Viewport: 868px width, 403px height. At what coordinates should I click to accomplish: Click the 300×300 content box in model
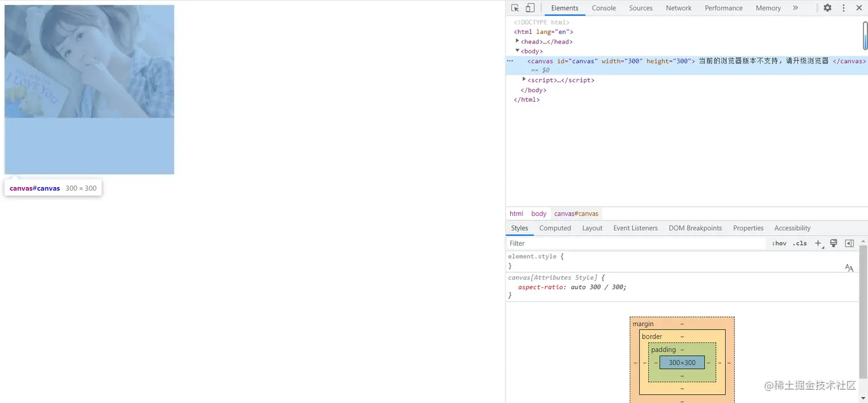click(x=682, y=362)
